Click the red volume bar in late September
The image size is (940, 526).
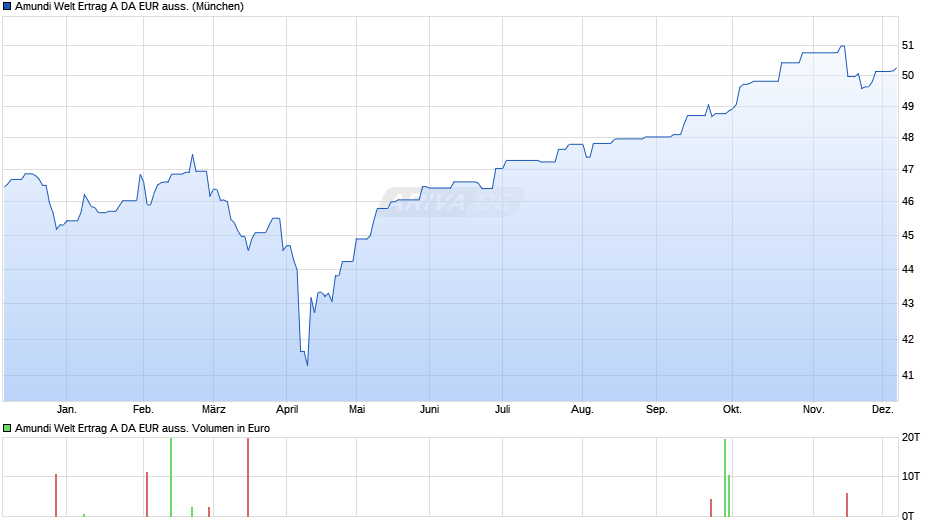[x=711, y=508]
